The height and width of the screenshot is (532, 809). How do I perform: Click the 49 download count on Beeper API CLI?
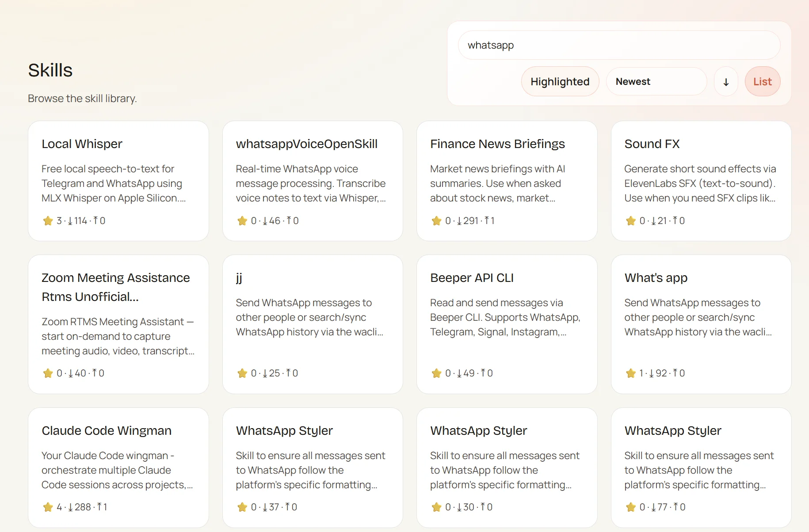click(466, 373)
